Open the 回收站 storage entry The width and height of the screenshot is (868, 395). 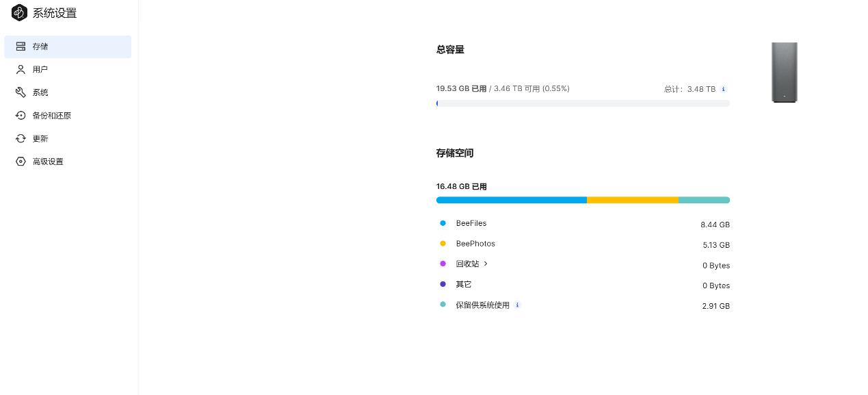(x=467, y=264)
